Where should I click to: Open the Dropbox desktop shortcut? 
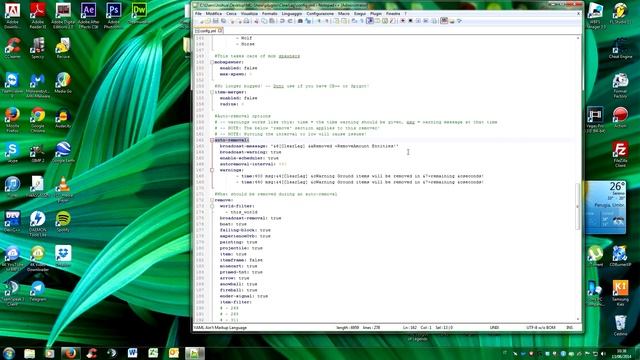[x=63, y=256]
